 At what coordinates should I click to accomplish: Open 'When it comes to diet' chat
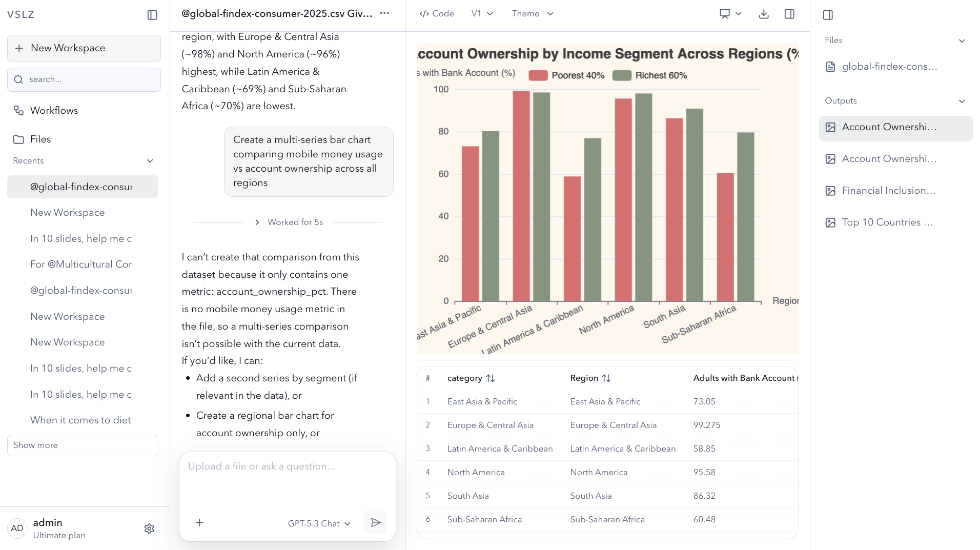tap(80, 420)
